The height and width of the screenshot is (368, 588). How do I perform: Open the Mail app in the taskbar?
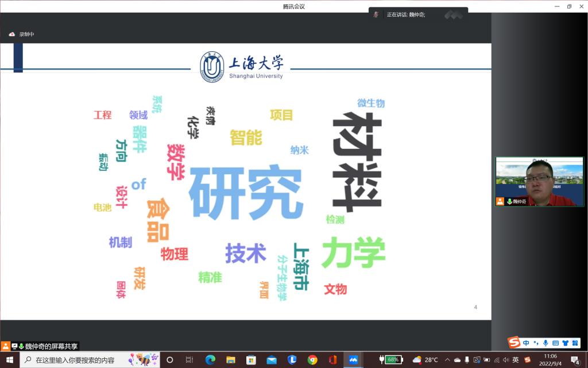[x=272, y=360]
